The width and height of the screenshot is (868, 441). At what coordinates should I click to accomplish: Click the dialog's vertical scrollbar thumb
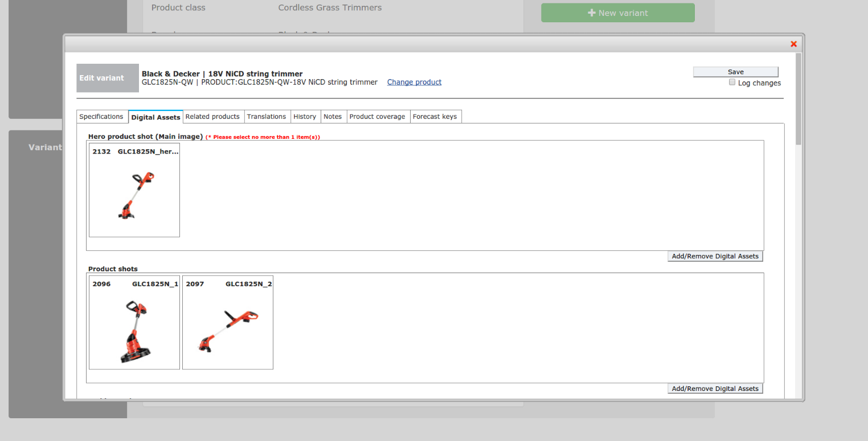coord(799,98)
